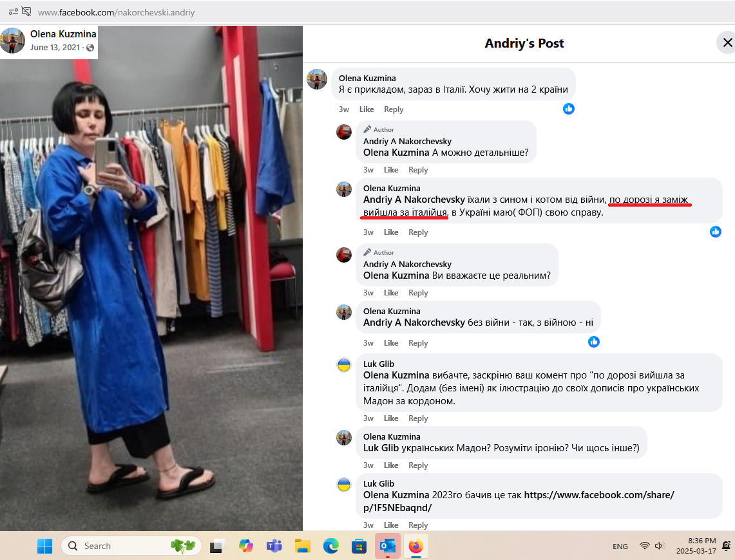Image resolution: width=735 pixels, height=560 pixels.
Task: Like Luk Glib's comment about Ukrainian Madonnas
Action: click(x=391, y=418)
